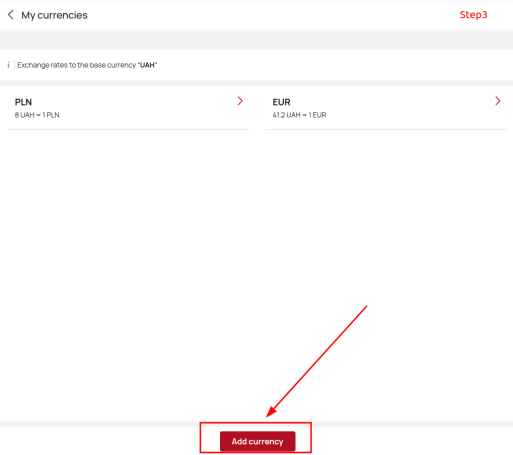The height and width of the screenshot is (455, 513).
Task: Click the '41.2 UAH = 1 EUR' rate text
Action: [x=299, y=115]
